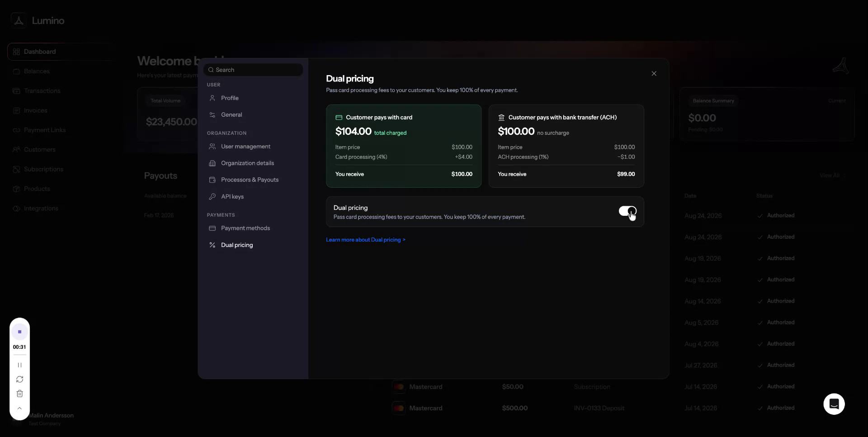Stop the screen recording

pyautogui.click(x=19, y=332)
